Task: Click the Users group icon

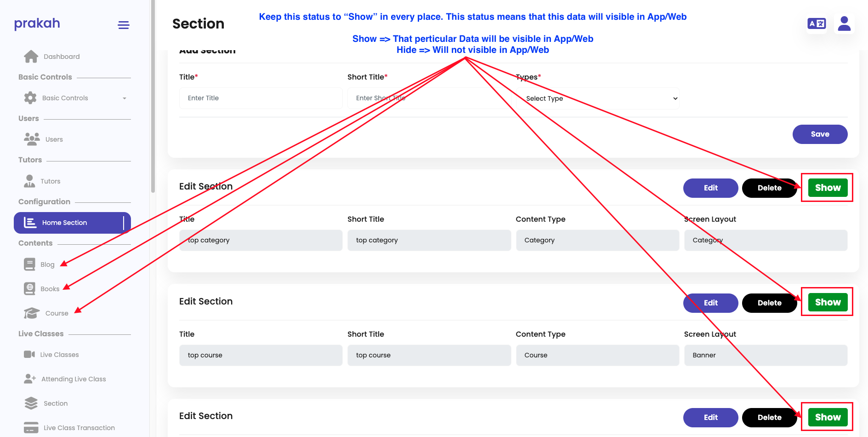Action: [x=32, y=139]
